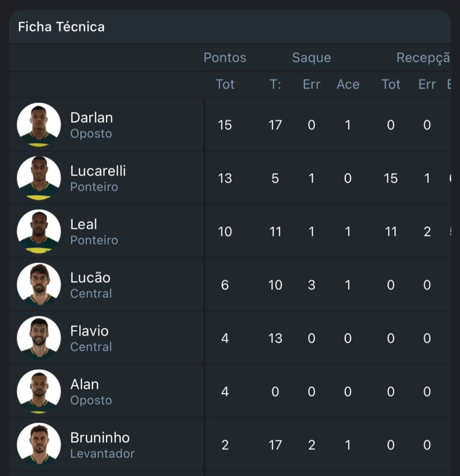
Task: Select the Recepção column group header
Action: pyautogui.click(x=423, y=58)
